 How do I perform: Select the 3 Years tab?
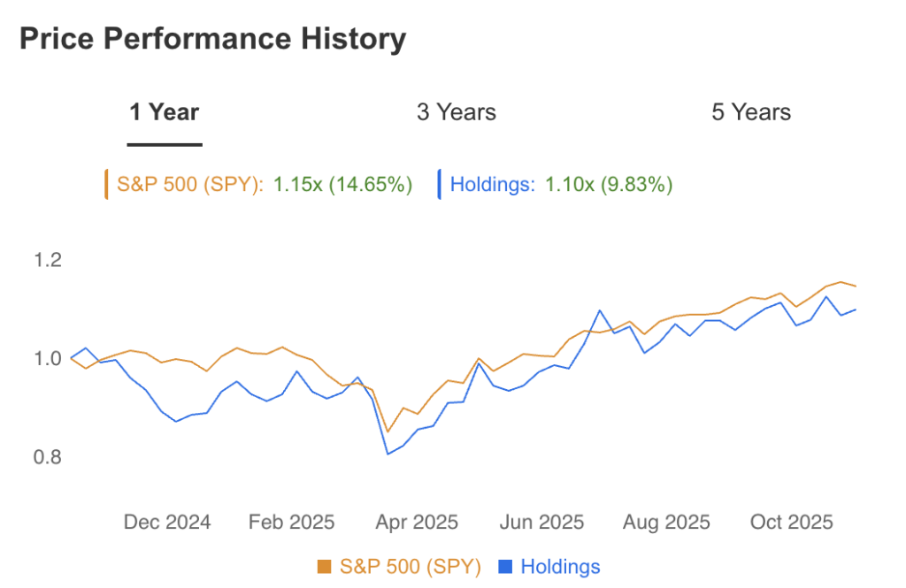[457, 113]
